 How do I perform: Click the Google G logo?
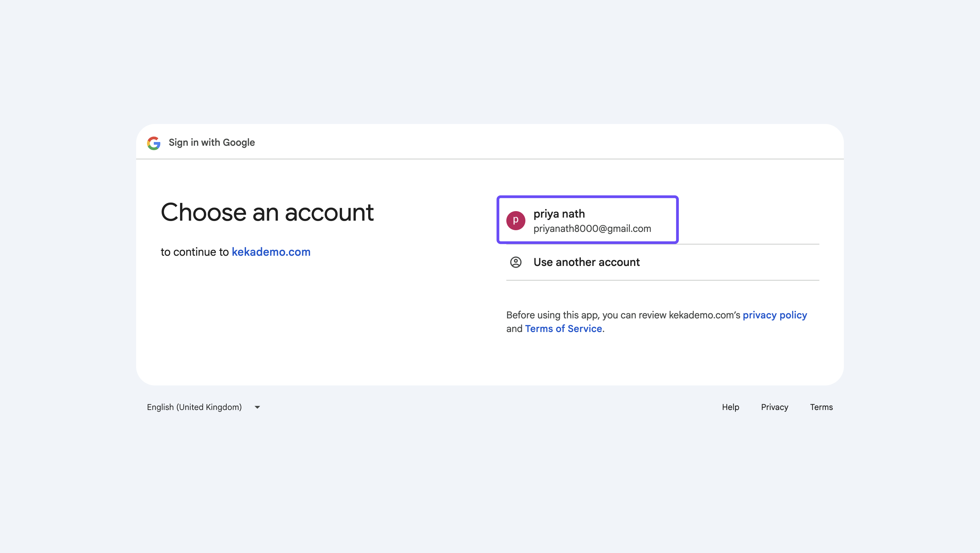[154, 143]
